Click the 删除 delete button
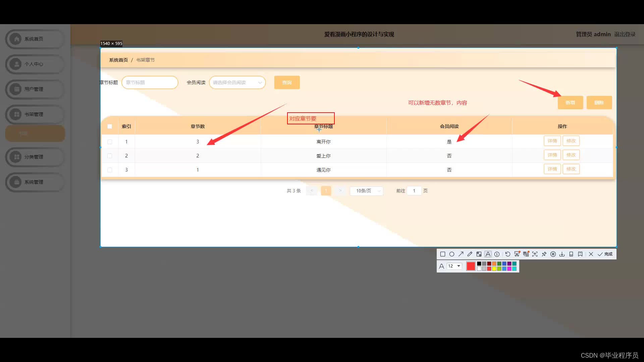The width and height of the screenshot is (644, 362). click(x=599, y=103)
